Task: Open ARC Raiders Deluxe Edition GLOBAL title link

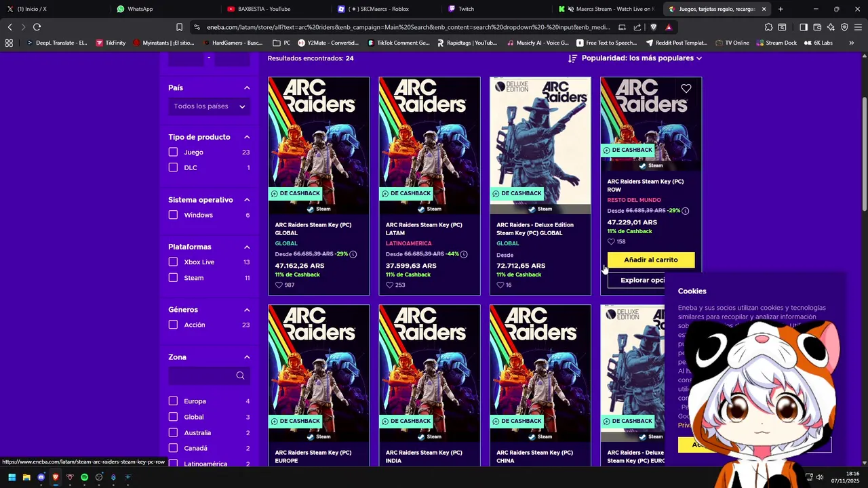Action: (535, 229)
